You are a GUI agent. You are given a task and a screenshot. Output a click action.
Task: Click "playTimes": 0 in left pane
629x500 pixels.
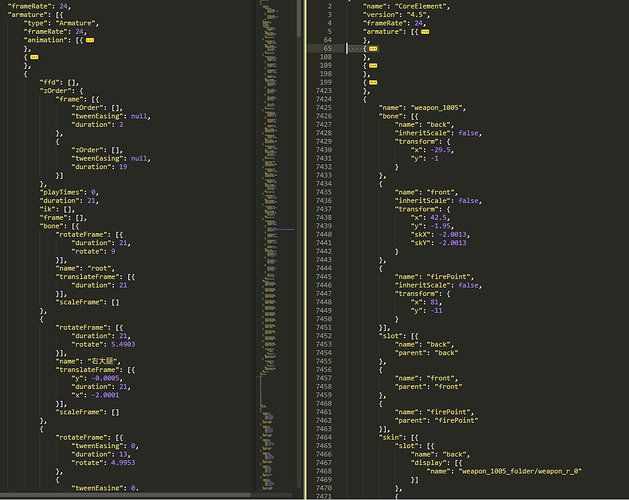[x=67, y=192]
